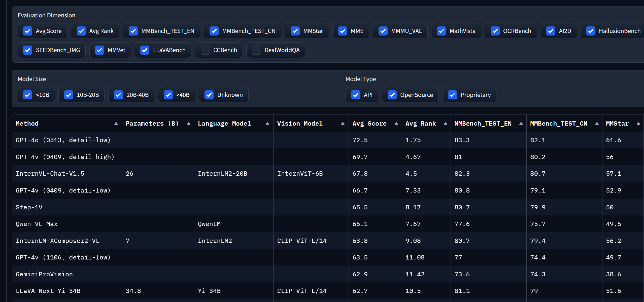Toggle MMBench_TEST_EN evaluation checkbox

coord(133,31)
